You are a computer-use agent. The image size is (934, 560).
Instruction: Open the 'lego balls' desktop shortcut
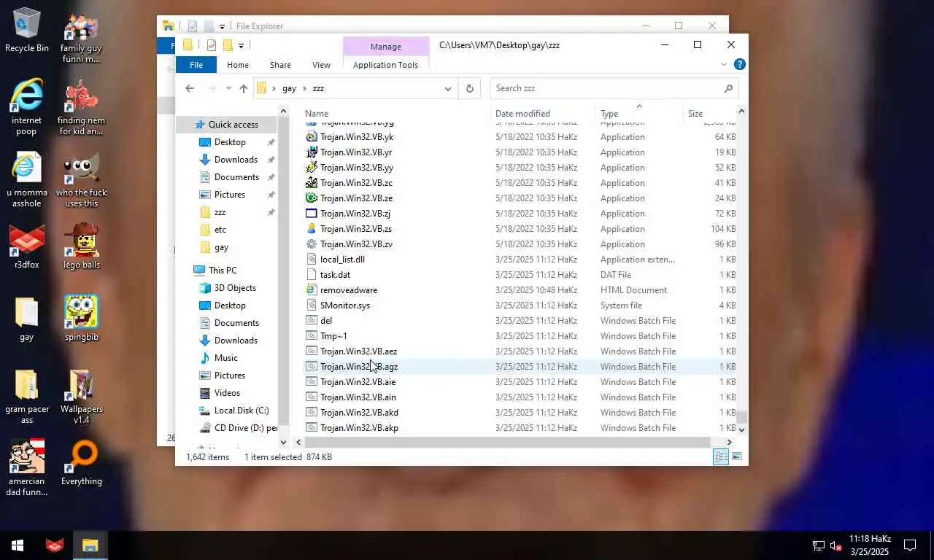[x=81, y=246]
